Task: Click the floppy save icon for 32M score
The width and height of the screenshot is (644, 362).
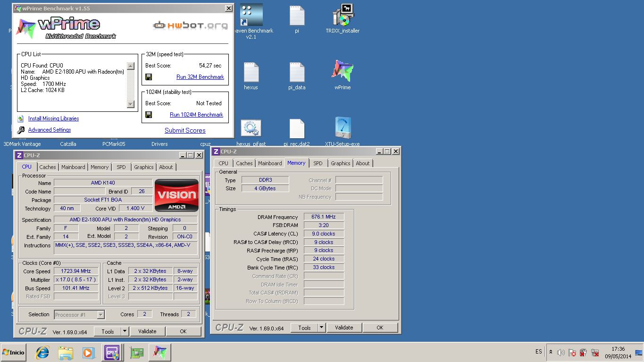Action: [x=149, y=77]
